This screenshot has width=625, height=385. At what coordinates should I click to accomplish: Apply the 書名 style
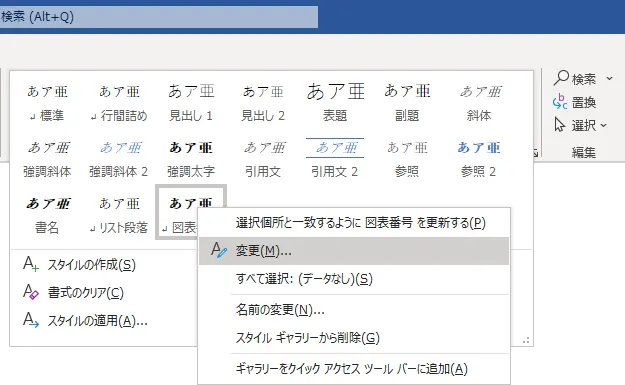coord(47,214)
